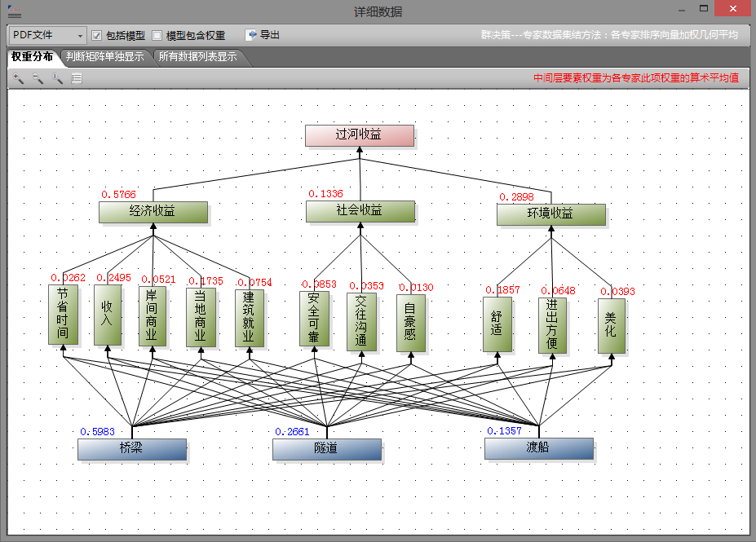Click the 0.2495 weight above 收入
This screenshot has height=542, width=756.
(x=114, y=277)
